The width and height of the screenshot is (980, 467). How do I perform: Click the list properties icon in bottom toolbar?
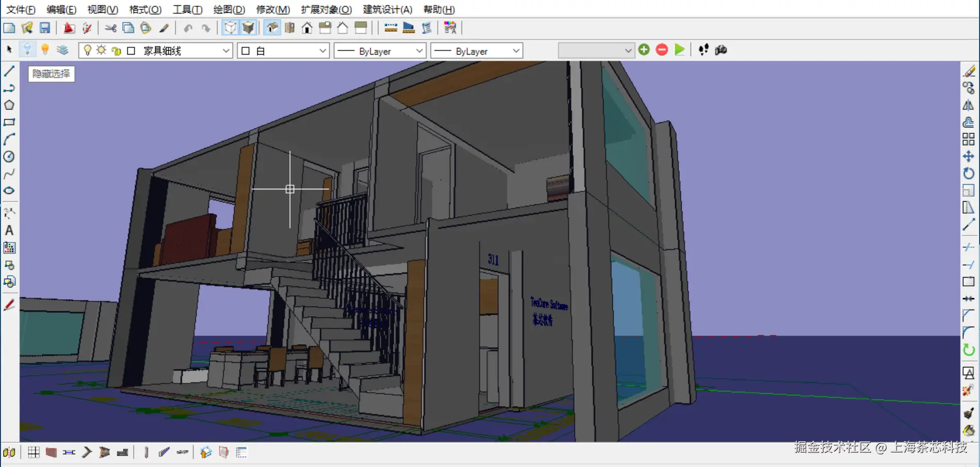coord(241,453)
